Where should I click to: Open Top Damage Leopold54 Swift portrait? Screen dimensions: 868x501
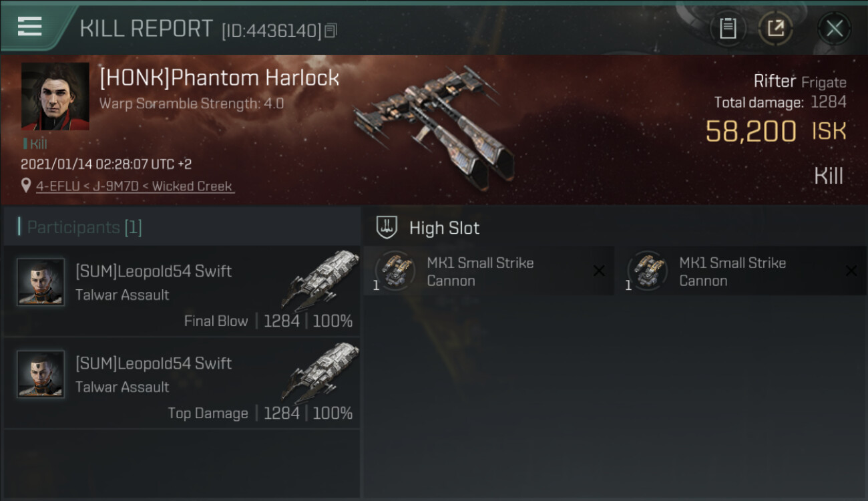41,374
